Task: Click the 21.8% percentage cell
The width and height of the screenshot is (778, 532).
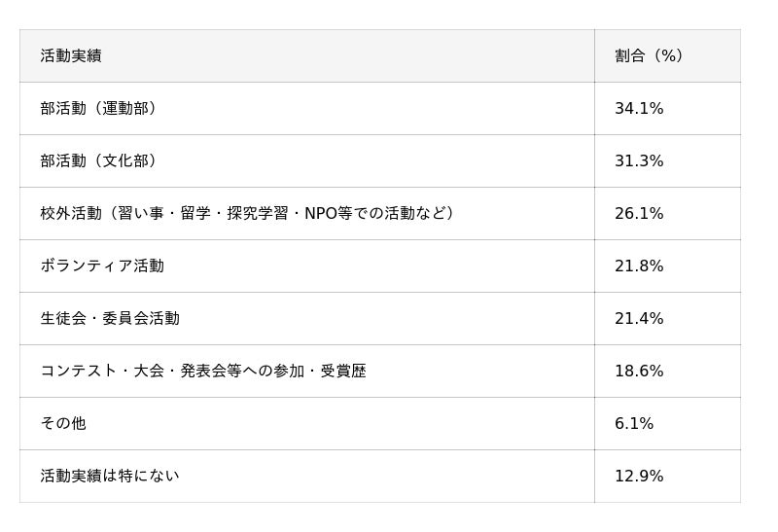Action: pos(639,266)
